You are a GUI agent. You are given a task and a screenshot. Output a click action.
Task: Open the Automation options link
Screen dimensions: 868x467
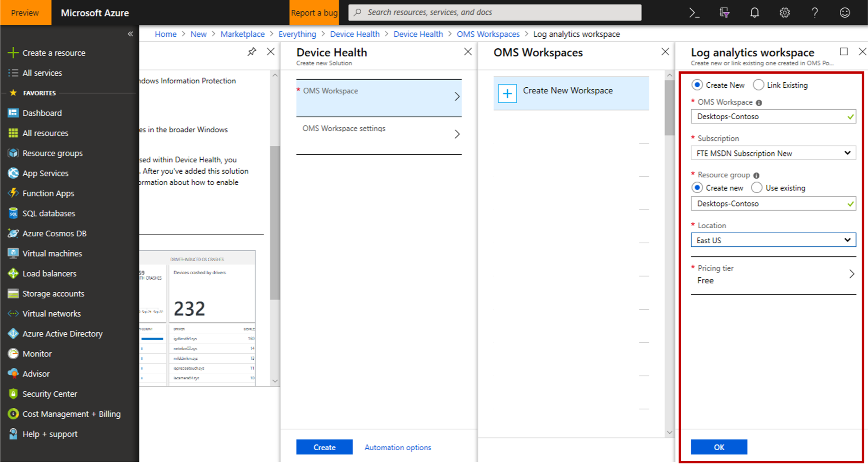click(x=398, y=447)
